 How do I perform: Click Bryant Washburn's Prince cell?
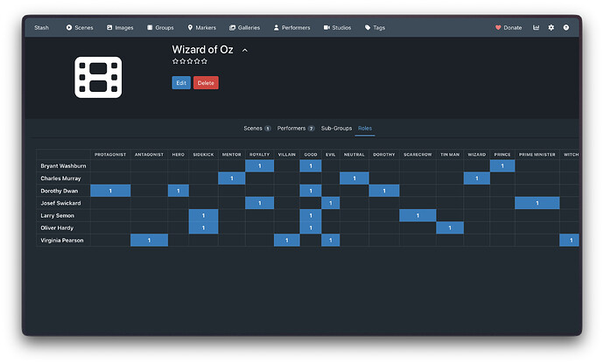pos(502,166)
